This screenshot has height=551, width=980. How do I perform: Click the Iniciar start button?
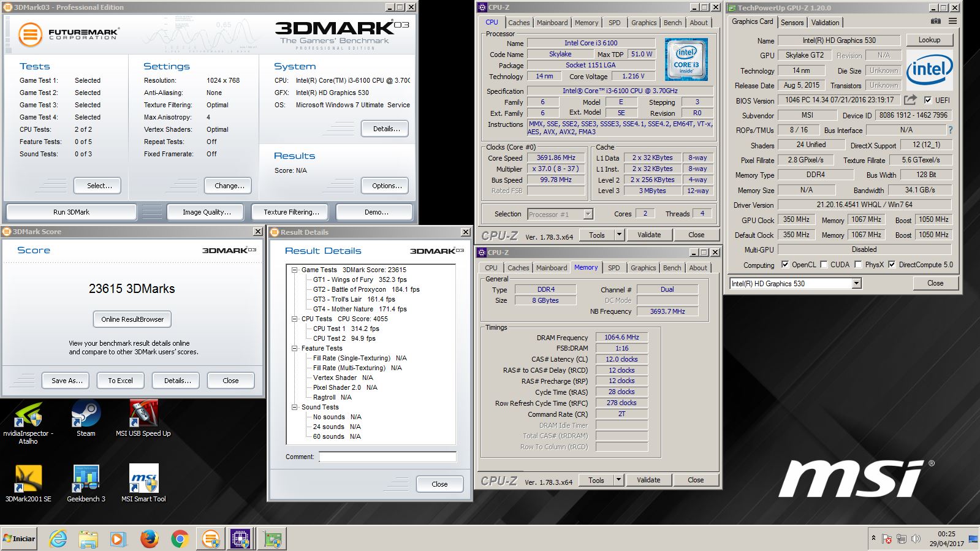point(19,539)
